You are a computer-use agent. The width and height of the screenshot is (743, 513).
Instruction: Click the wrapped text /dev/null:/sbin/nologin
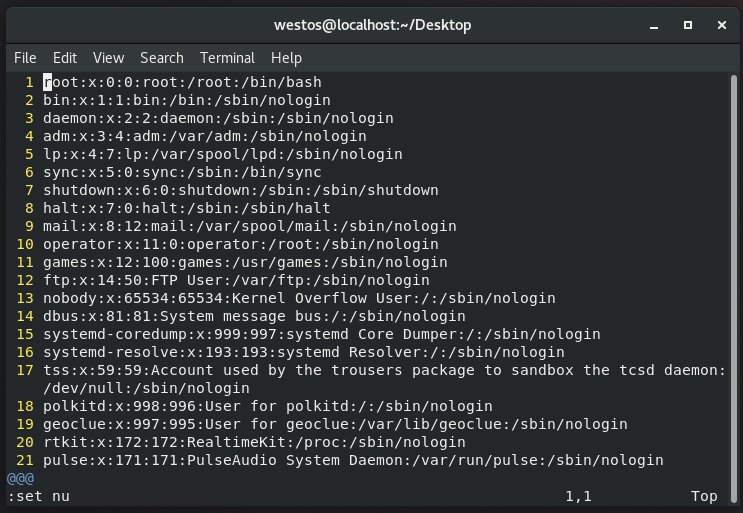pyautogui.click(x=146, y=388)
